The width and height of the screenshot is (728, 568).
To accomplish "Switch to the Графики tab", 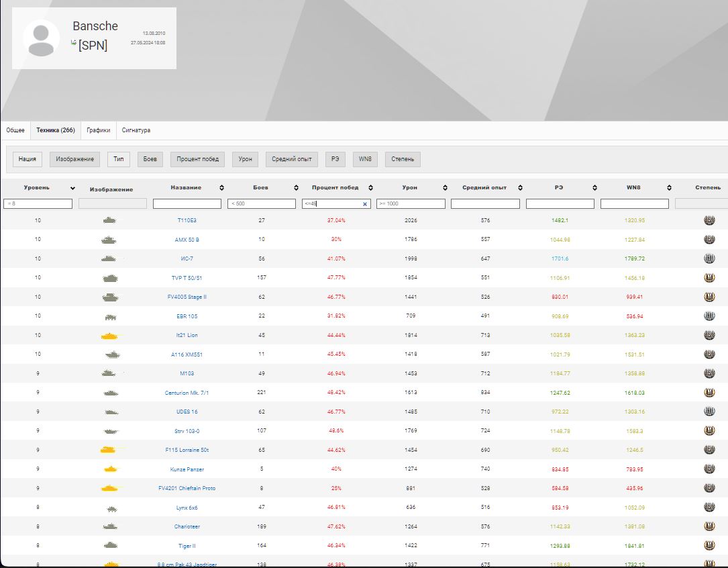I will click(x=99, y=130).
